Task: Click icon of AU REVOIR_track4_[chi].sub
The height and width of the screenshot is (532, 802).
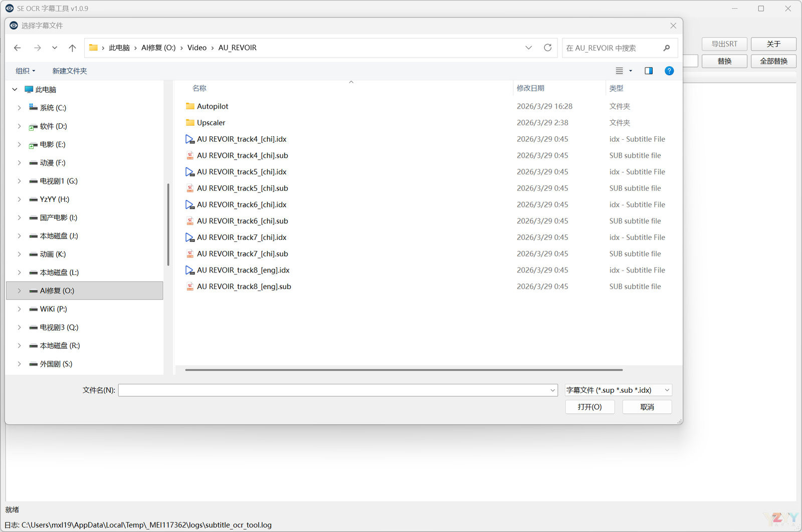Action: coord(190,155)
